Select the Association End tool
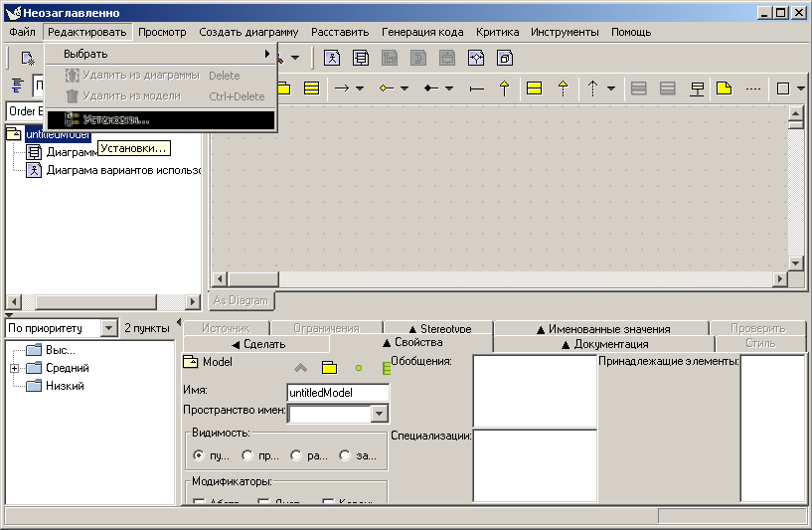 pos(476,88)
